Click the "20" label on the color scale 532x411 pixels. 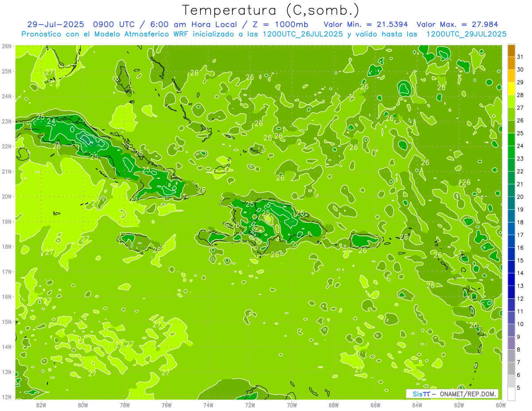click(520, 197)
